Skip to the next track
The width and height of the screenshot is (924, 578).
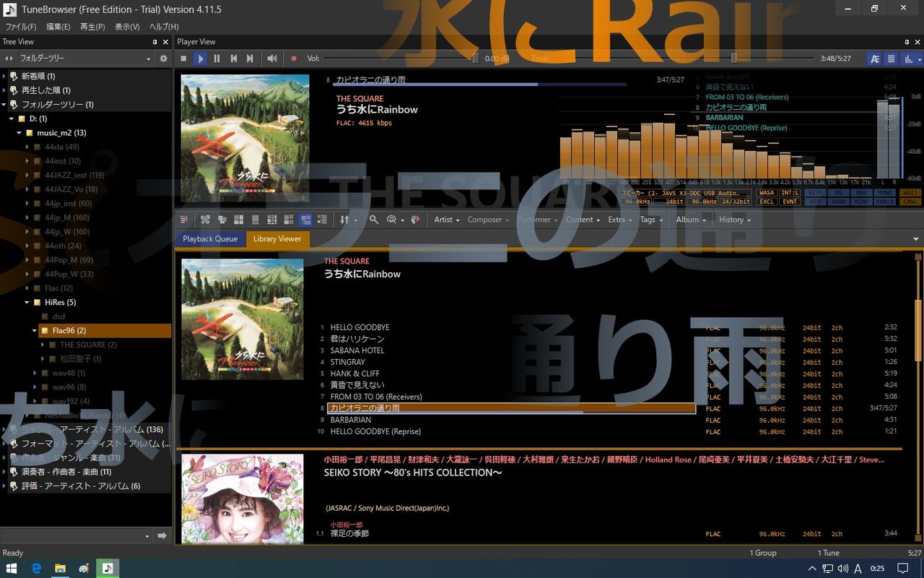coord(250,59)
